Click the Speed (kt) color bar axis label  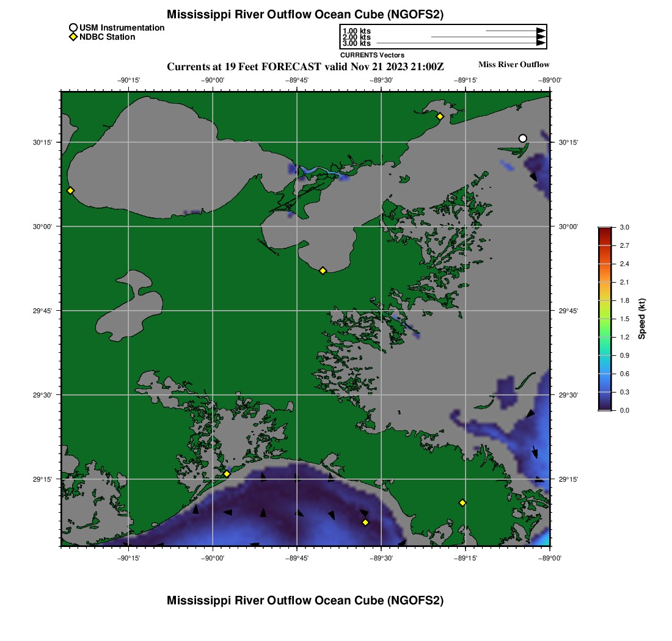(x=642, y=319)
